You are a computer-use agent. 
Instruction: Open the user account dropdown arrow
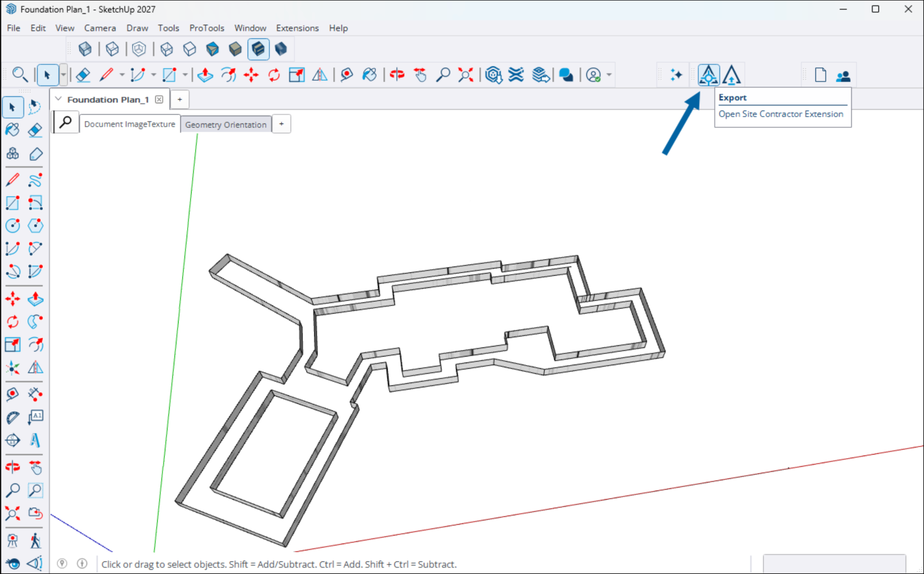click(609, 75)
